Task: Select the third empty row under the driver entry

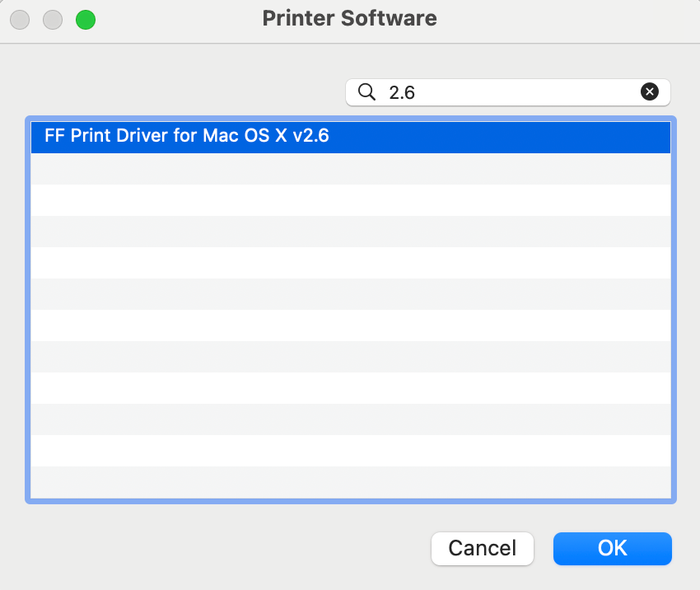Action: pos(351,232)
